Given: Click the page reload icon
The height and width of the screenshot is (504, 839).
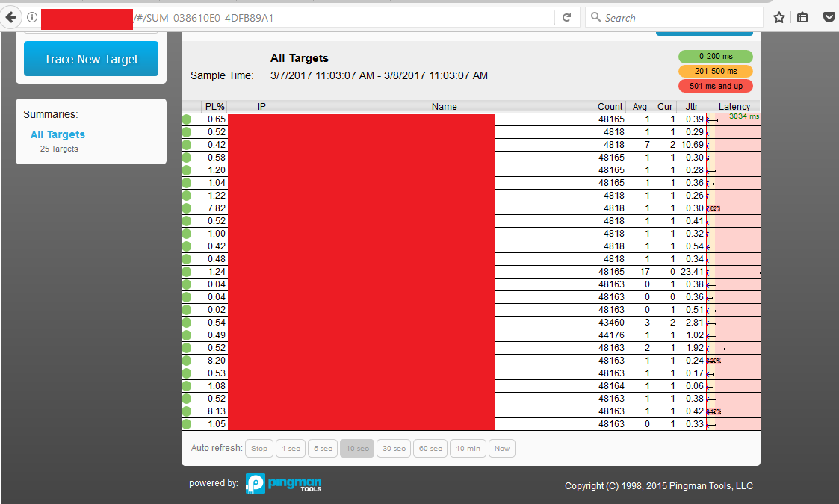Looking at the screenshot, I should [567, 17].
